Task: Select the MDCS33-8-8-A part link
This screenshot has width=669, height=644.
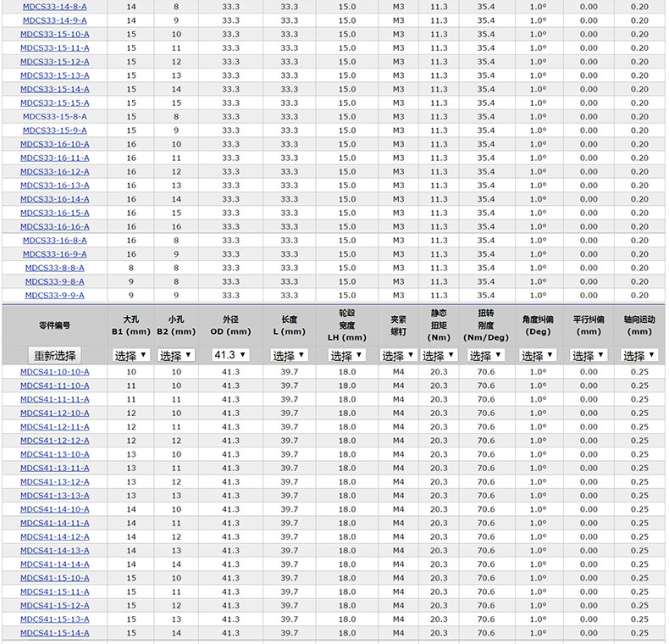Action: (55, 268)
